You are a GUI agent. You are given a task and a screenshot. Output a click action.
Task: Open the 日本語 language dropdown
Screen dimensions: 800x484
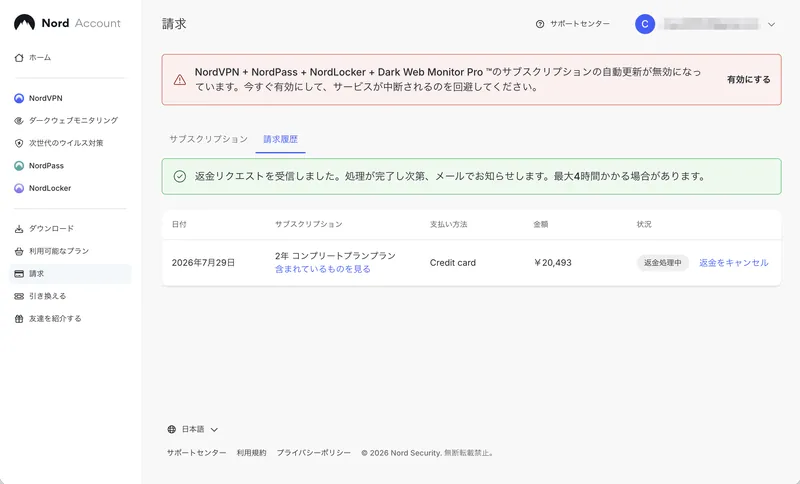point(193,429)
